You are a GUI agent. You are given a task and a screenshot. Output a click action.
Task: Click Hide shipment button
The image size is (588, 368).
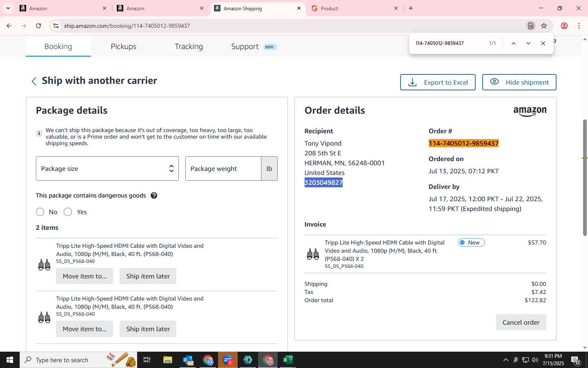(519, 82)
